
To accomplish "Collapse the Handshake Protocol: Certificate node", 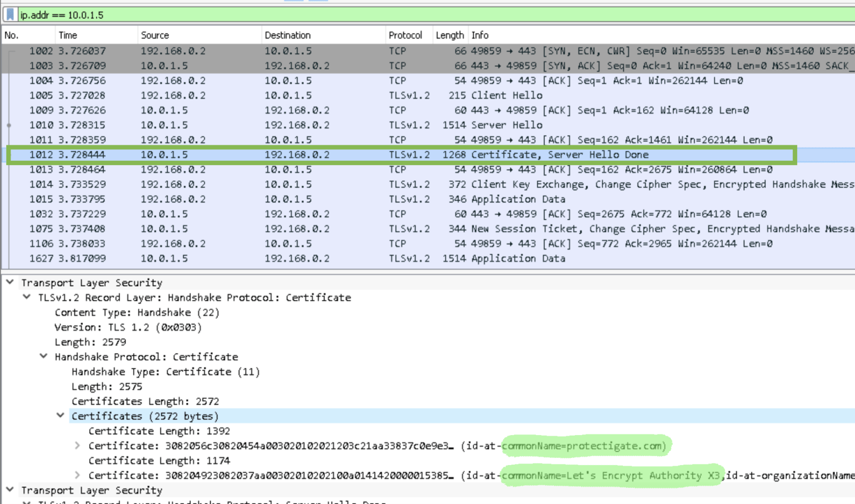I will [43, 357].
